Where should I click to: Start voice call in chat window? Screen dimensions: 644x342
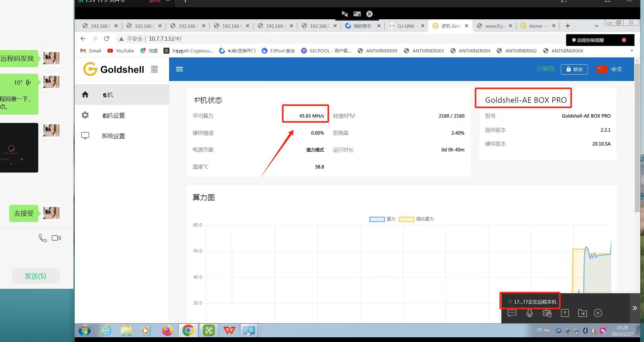(x=43, y=238)
